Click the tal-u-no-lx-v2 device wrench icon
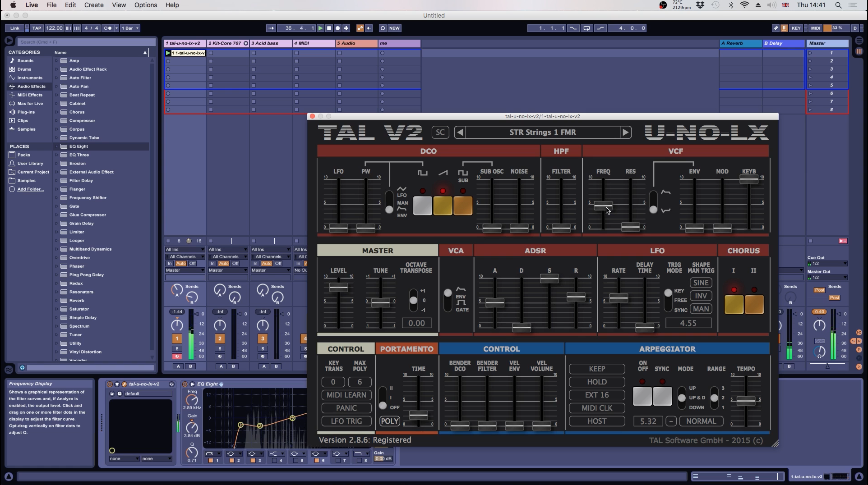Screen dimensions: 868x485 [124, 384]
